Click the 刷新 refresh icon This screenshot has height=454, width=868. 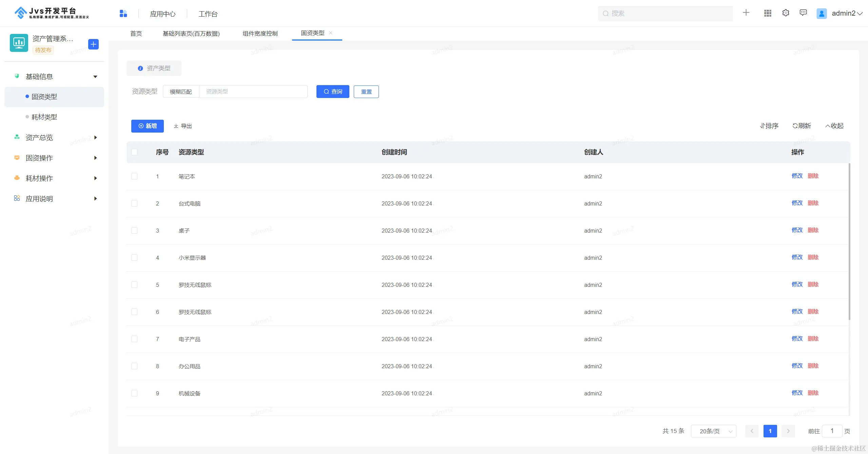[x=795, y=126]
